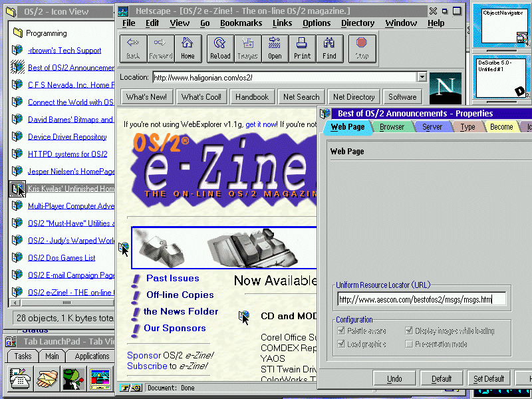Click the What's Cool! button
532x399 pixels.
click(x=201, y=97)
